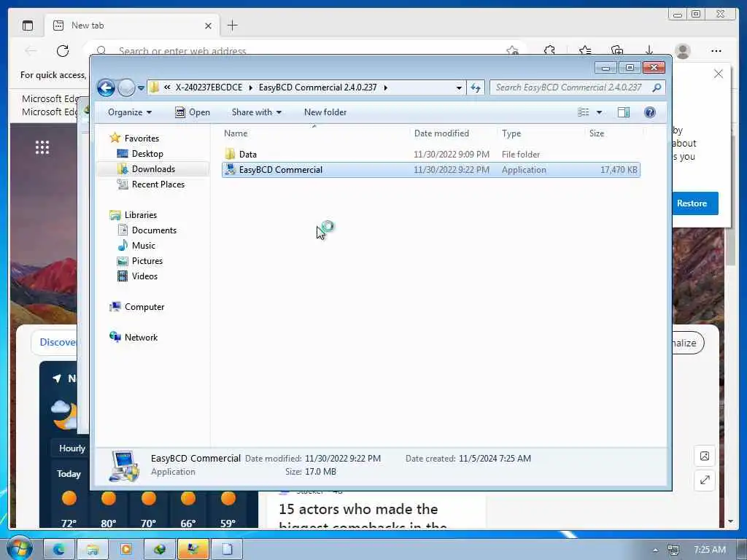Viewport: 747px width, 560px height.
Task: Open Explorer Help with the question mark icon
Action: click(650, 112)
